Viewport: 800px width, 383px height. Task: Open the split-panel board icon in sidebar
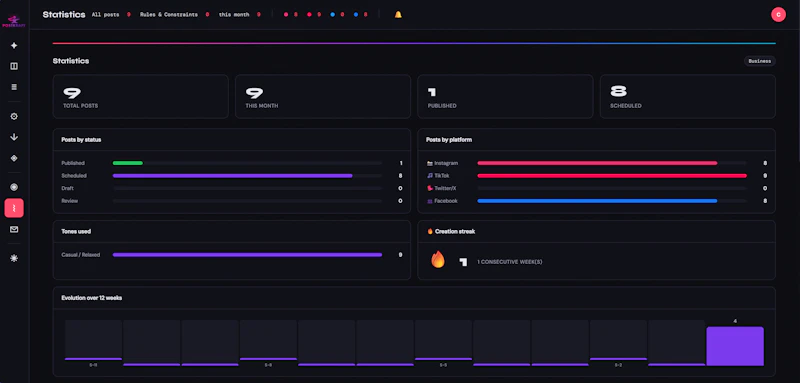(14, 66)
